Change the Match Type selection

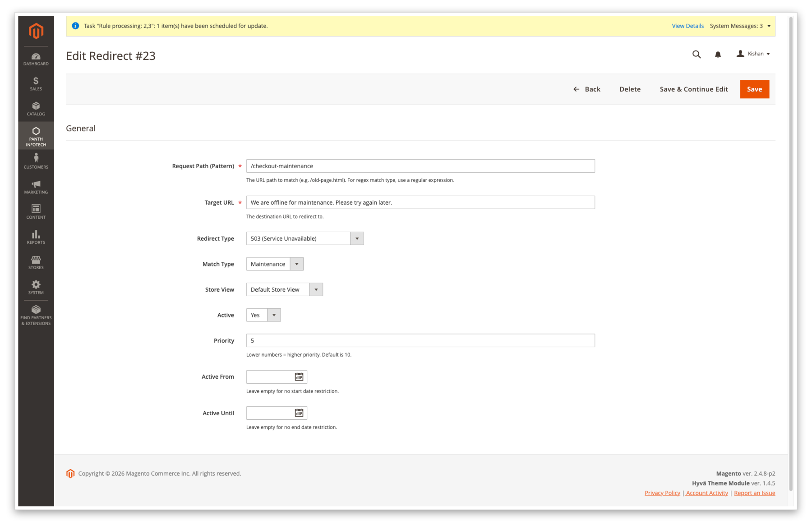pyautogui.click(x=296, y=264)
